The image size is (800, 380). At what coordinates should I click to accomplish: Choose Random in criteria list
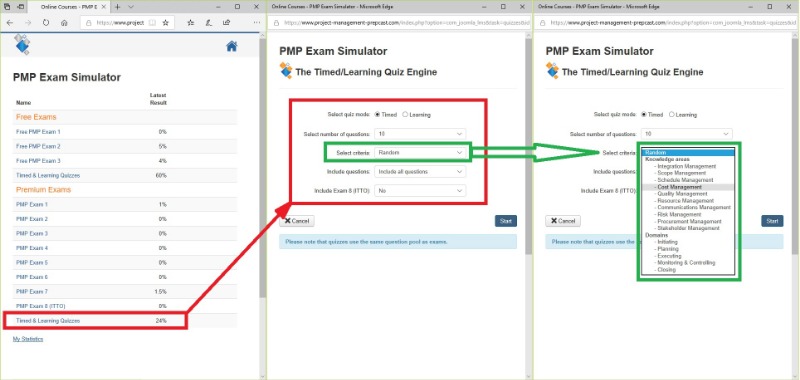688,153
